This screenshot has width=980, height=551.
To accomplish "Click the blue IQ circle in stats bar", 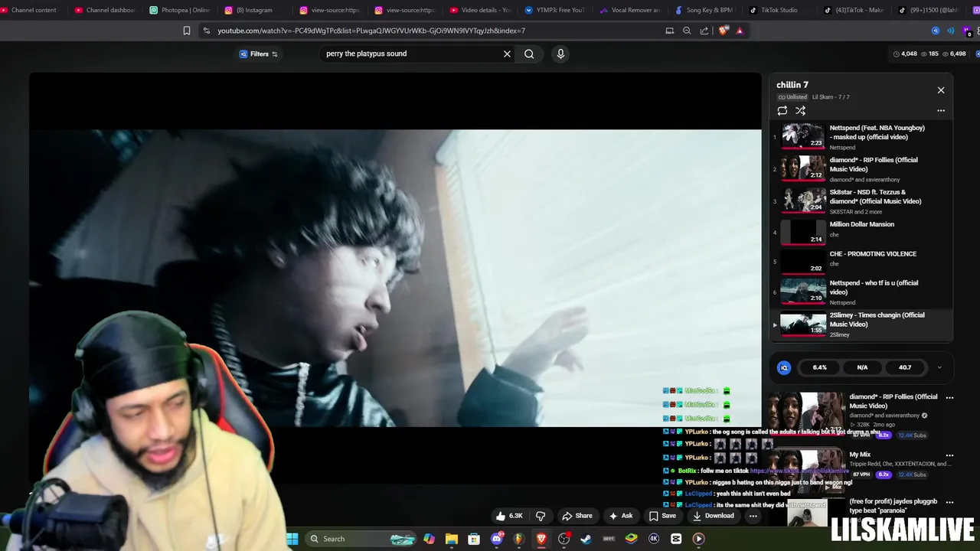I will tap(784, 368).
